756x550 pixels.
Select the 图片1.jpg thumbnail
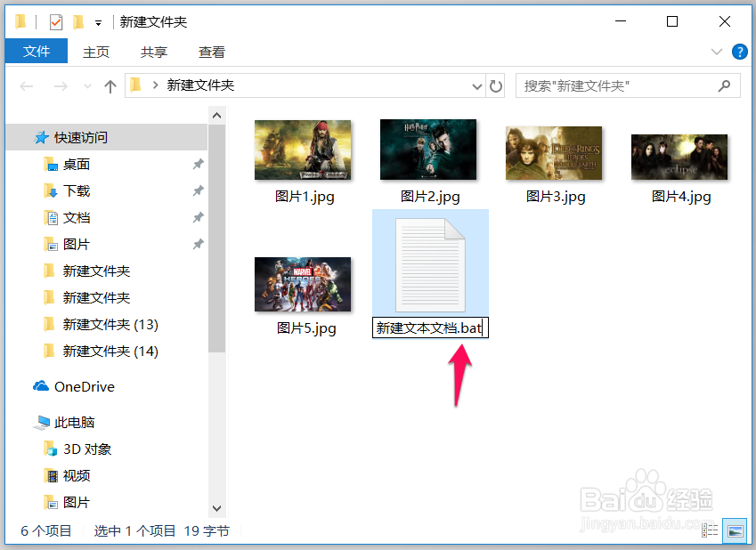point(303,150)
